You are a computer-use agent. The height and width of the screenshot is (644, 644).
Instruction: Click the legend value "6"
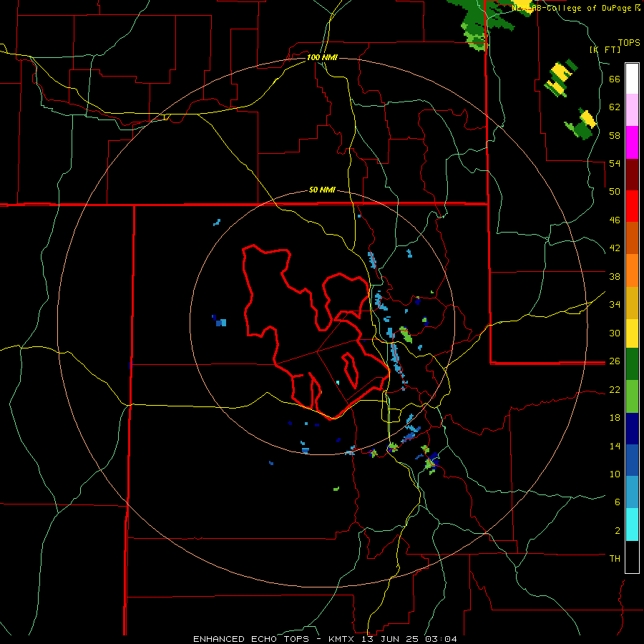point(618,502)
